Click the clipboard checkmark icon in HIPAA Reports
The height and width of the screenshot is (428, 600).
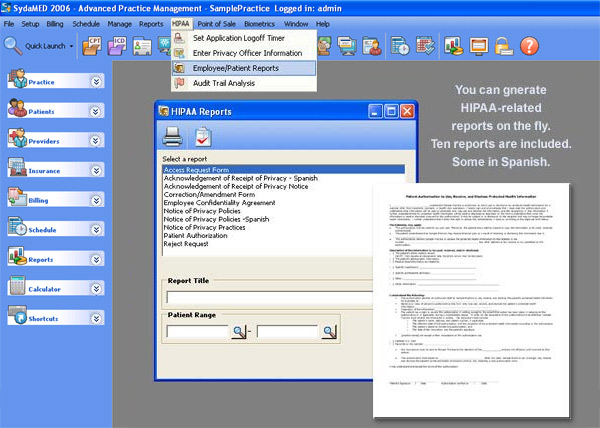pos(203,139)
